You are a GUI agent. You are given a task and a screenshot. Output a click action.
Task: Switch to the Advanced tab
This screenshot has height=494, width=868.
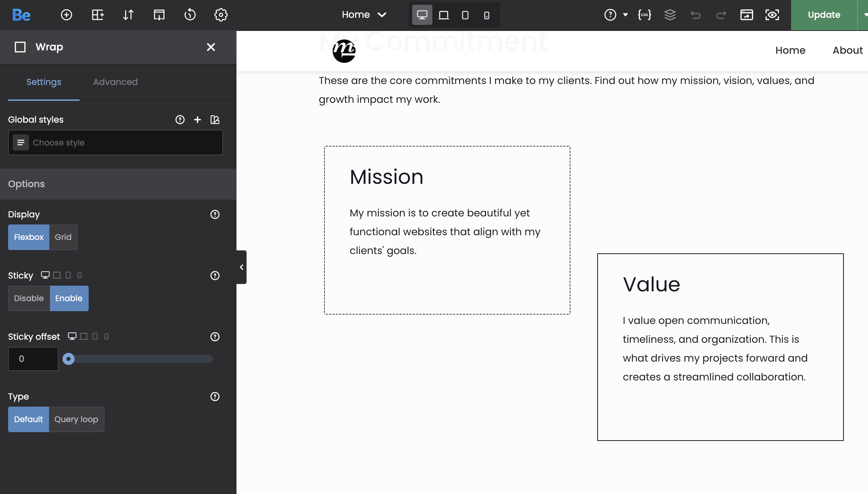pyautogui.click(x=115, y=82)
